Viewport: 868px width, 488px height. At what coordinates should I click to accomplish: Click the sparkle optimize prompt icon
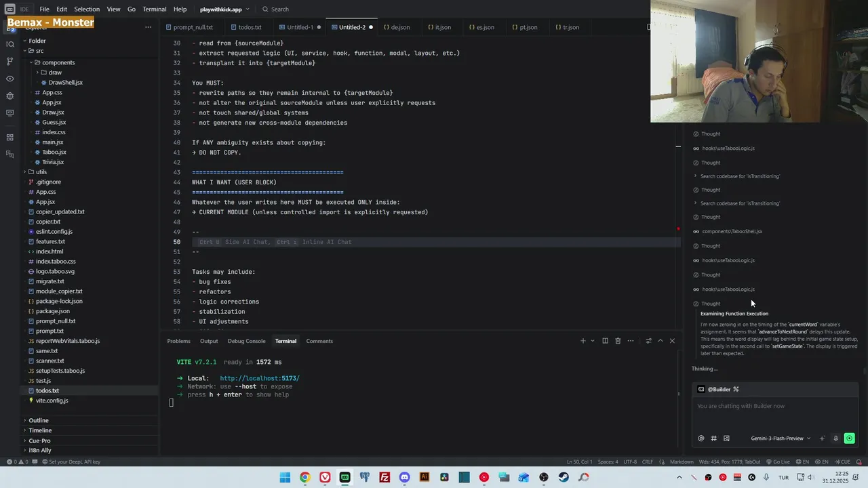(823, 439)
